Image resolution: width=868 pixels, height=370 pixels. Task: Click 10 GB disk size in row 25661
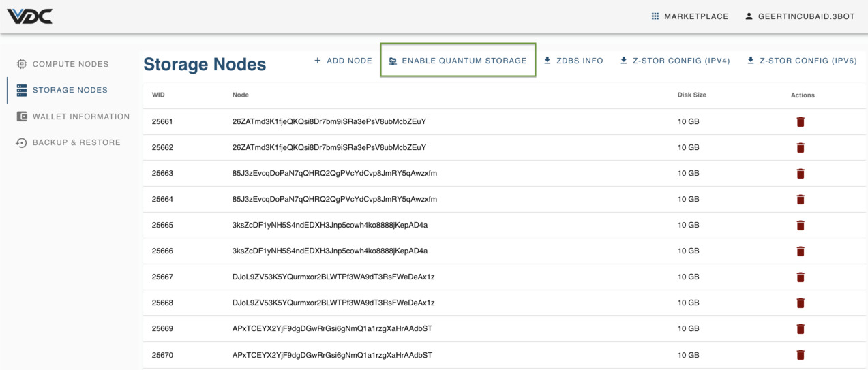(688, 121)
